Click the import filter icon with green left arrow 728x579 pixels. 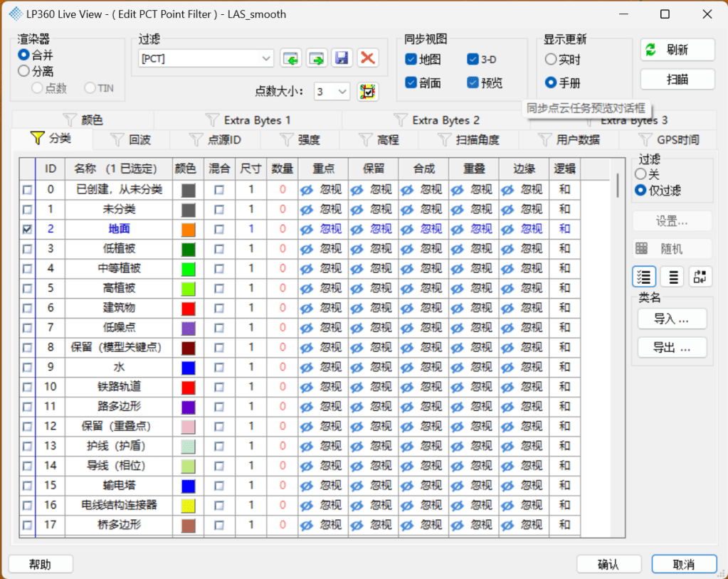point(290,58)
